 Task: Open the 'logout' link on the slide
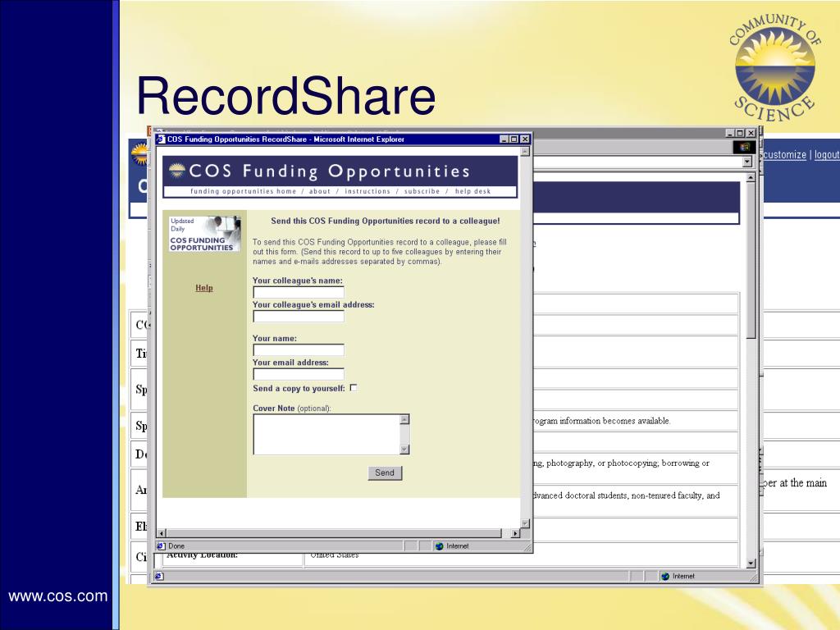[827, 154]
